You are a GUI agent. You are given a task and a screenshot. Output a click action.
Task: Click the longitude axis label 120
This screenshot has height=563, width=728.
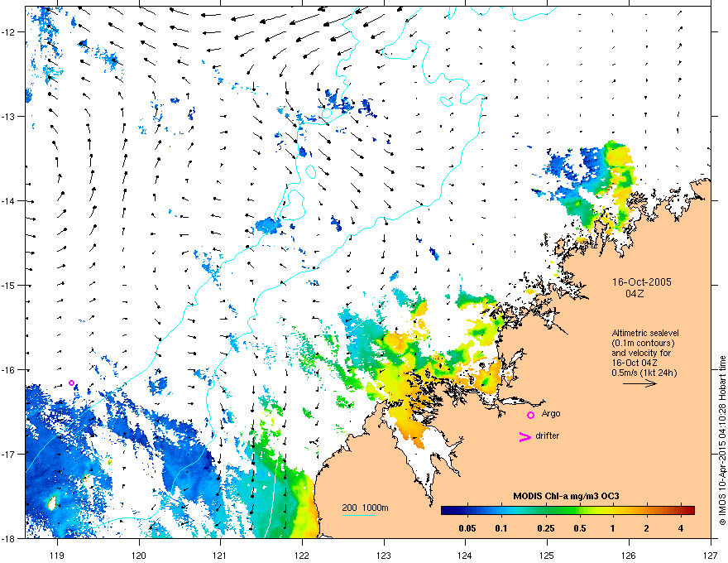139,555
